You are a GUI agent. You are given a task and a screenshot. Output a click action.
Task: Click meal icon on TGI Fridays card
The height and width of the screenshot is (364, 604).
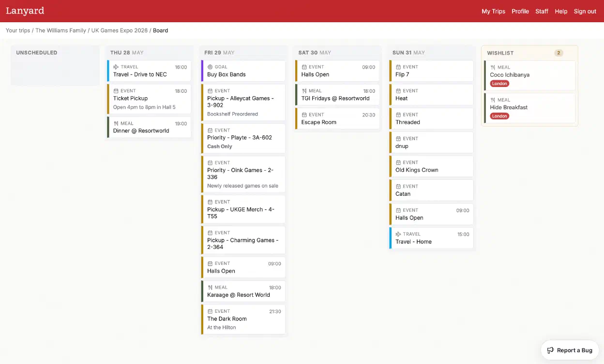point(304,91)
